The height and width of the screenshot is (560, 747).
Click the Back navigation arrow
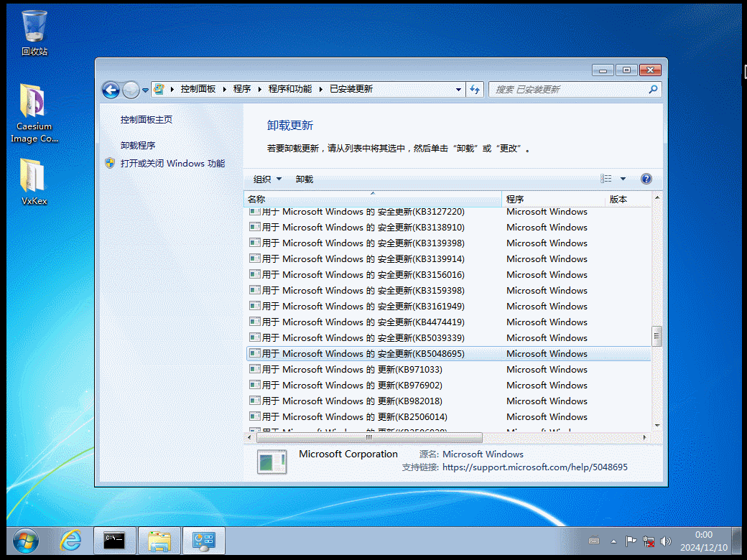[111, 90]
